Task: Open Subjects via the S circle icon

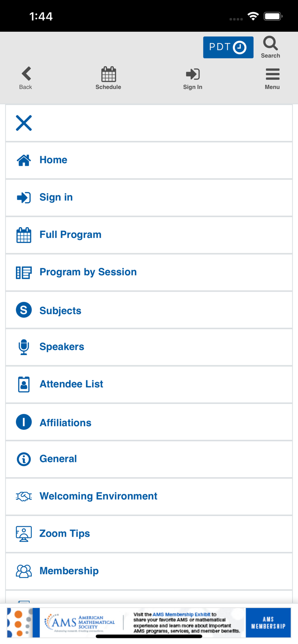Action: tap(24, 310)
